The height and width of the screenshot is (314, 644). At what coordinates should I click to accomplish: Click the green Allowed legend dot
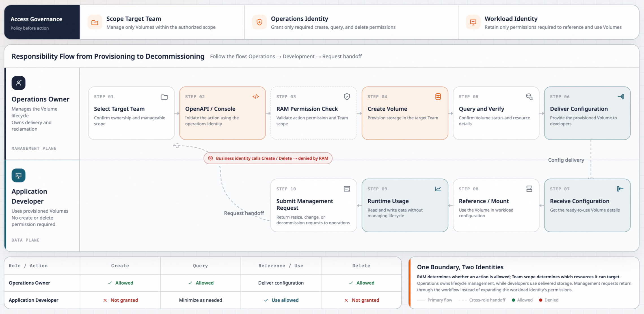click(513, 300)
